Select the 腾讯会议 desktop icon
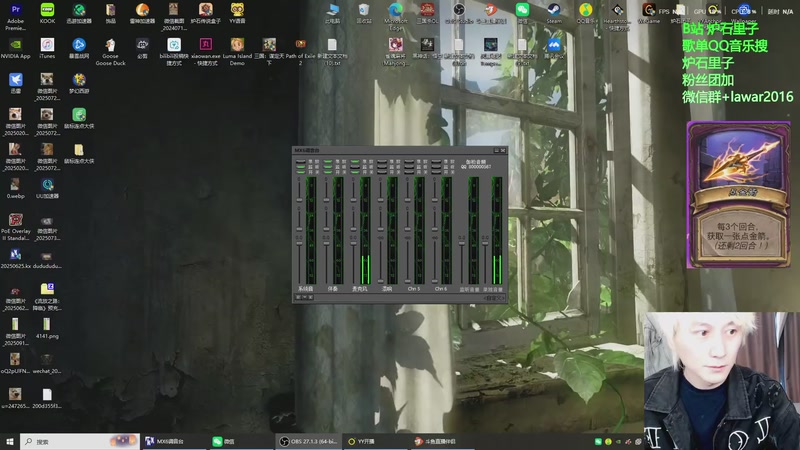 pos(554,49)
